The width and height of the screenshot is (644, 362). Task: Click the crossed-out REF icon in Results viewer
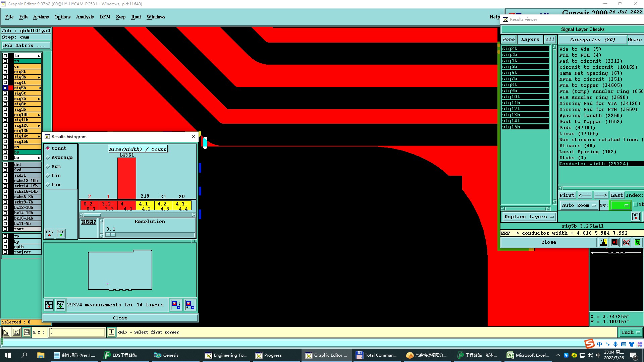pyautogui.click(x=626, y=242)
